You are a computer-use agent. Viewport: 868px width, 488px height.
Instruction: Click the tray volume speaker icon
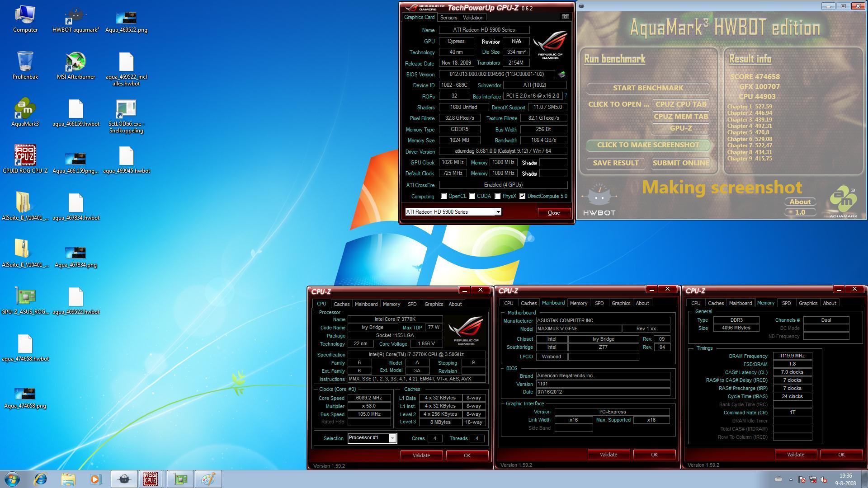(824, 479)
